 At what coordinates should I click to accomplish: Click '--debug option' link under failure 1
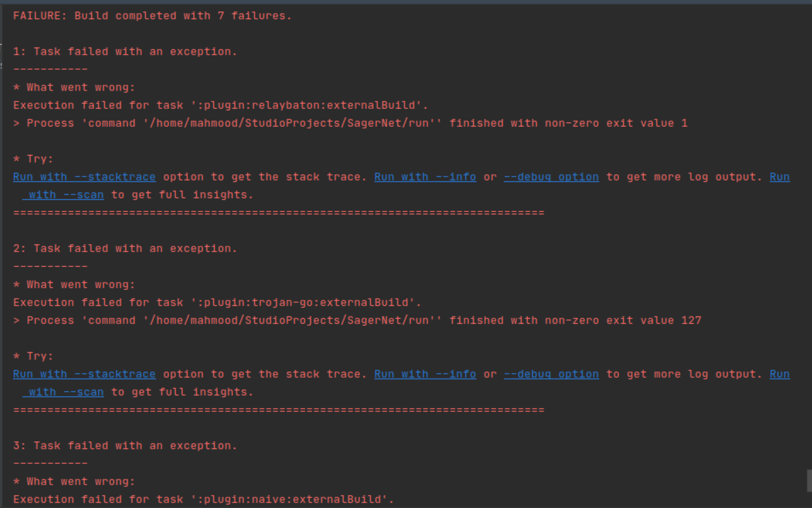tap(551, 177)
